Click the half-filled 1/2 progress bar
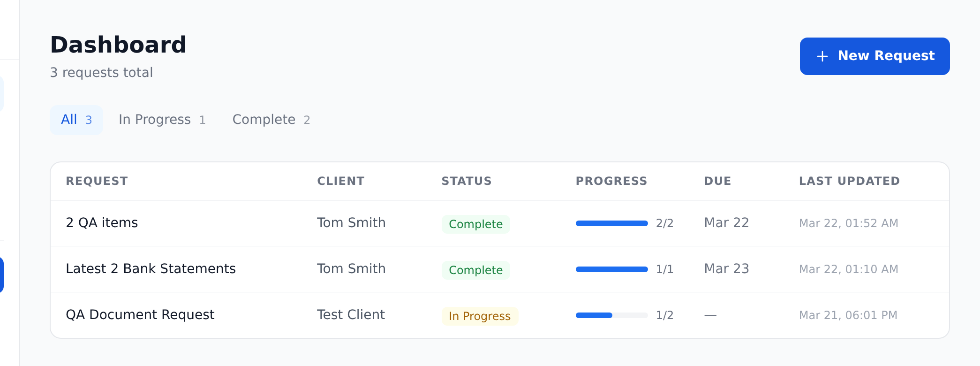 pyautogui.click(x=611, y=315)
